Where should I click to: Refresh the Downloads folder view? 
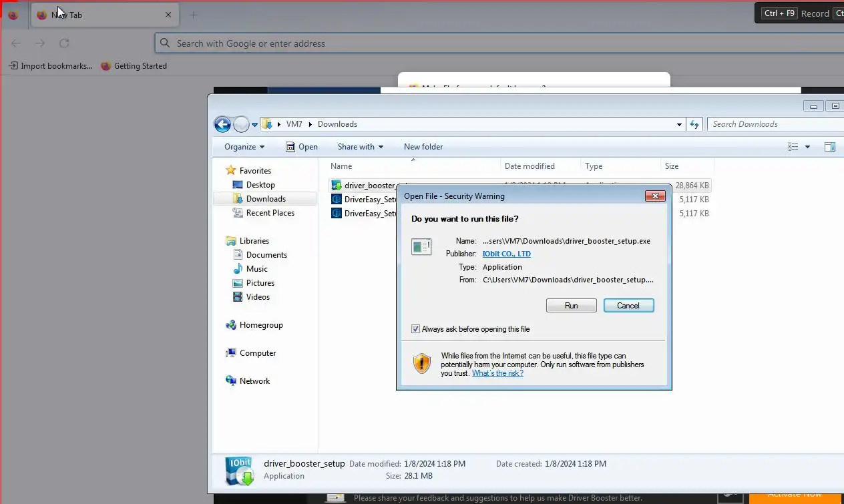(x=694, y=124)
